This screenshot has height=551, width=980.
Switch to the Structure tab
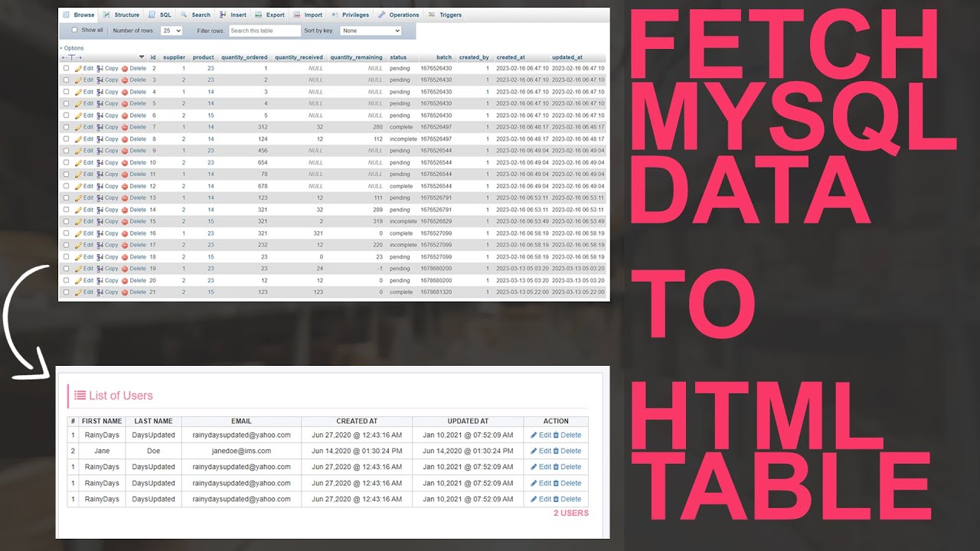click(x=121, y=15)
